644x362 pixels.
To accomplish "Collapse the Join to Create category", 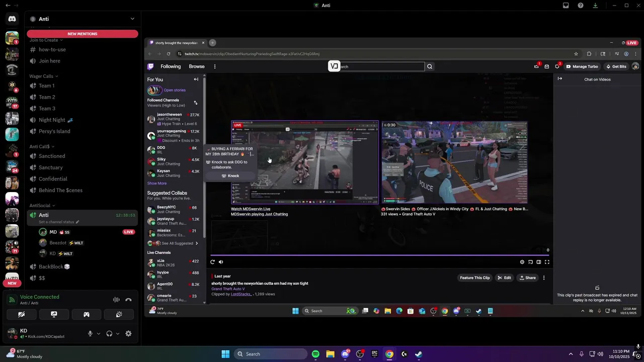I will (46, 40).
